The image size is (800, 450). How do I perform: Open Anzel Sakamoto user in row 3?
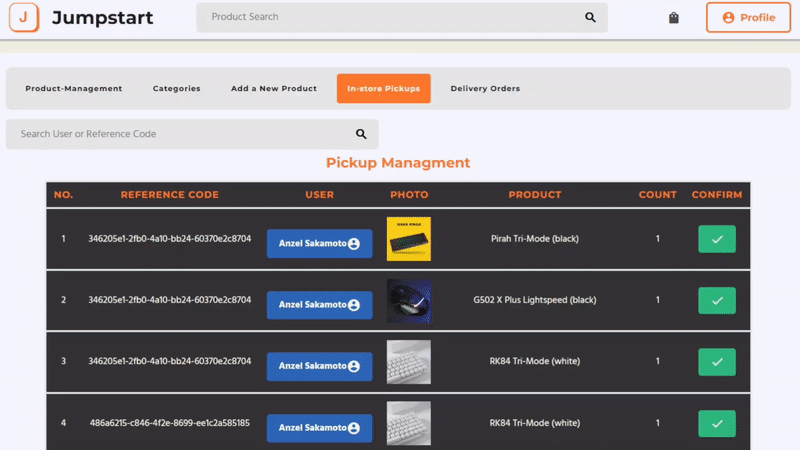(319, 366)
